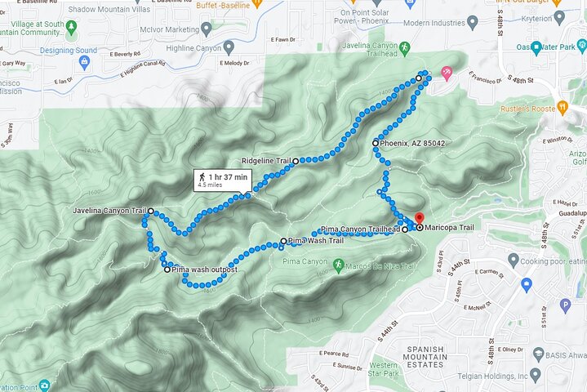Select the Javelina Canyon Trailhead hiking icon
This screenshot has width=587, height=392.
pyautogui.click(x=404, y=49)
